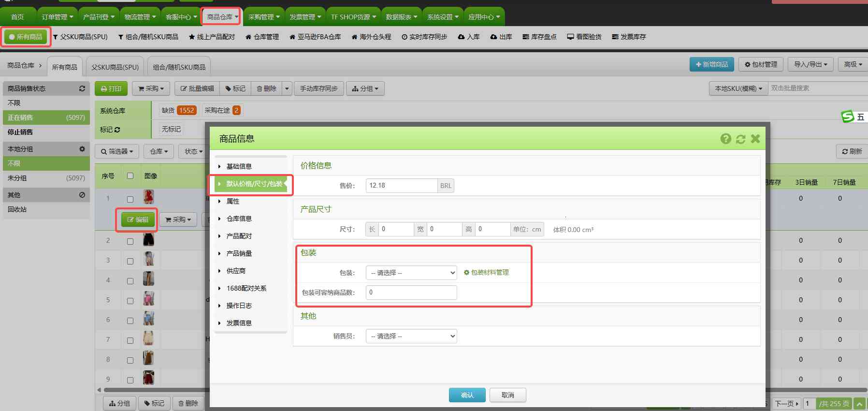This screenshot has width=868, height=411.
Task: Open the 数据报表 top menu
Action: [402, 17]
